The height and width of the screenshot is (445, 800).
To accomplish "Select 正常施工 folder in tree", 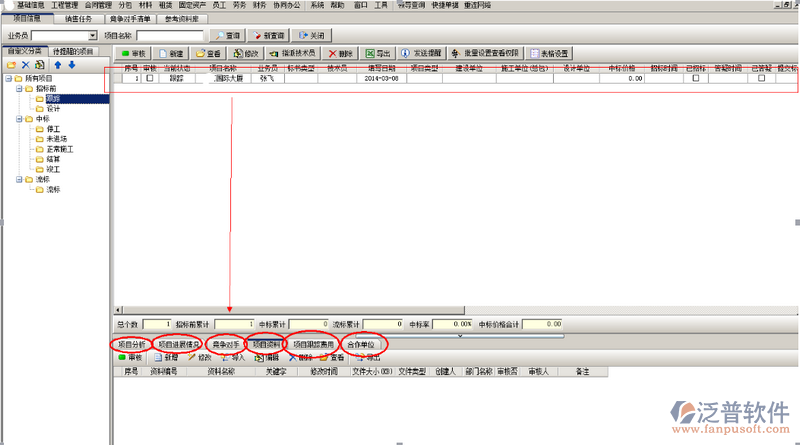I will pos(60,149).
